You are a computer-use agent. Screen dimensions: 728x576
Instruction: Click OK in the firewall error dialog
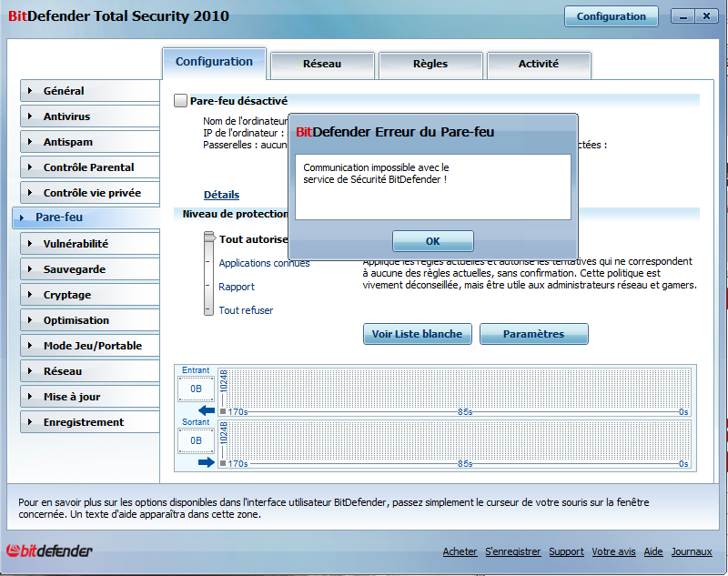pyautogui.click(x=433, y=241)
